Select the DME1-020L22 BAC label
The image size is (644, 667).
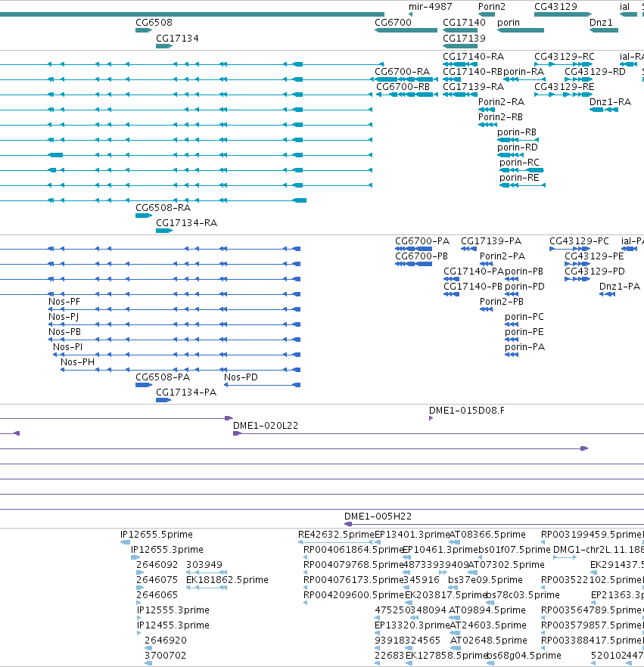[x=266, y=426]
